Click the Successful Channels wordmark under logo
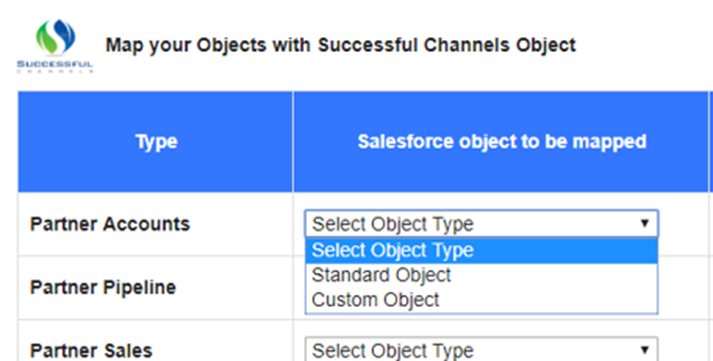 [55, 66]
